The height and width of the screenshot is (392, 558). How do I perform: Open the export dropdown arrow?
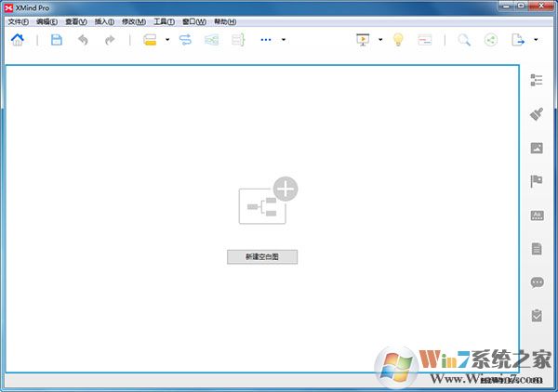536,39
